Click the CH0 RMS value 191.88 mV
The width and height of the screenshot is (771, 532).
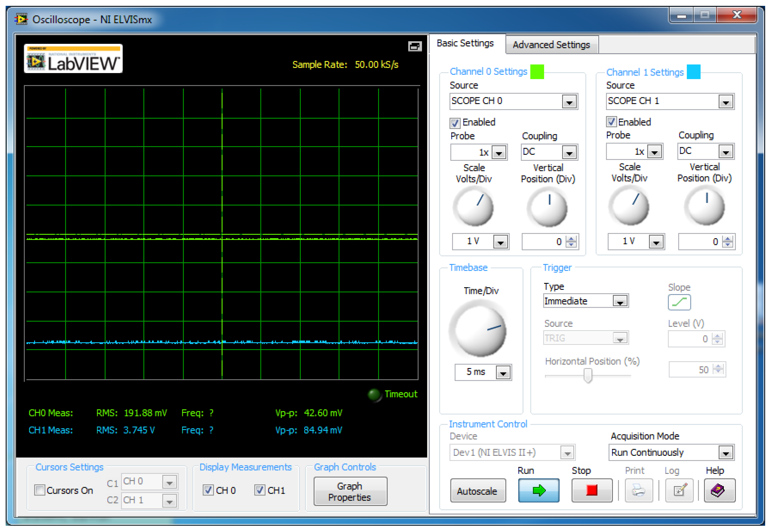tap(145, 413)
